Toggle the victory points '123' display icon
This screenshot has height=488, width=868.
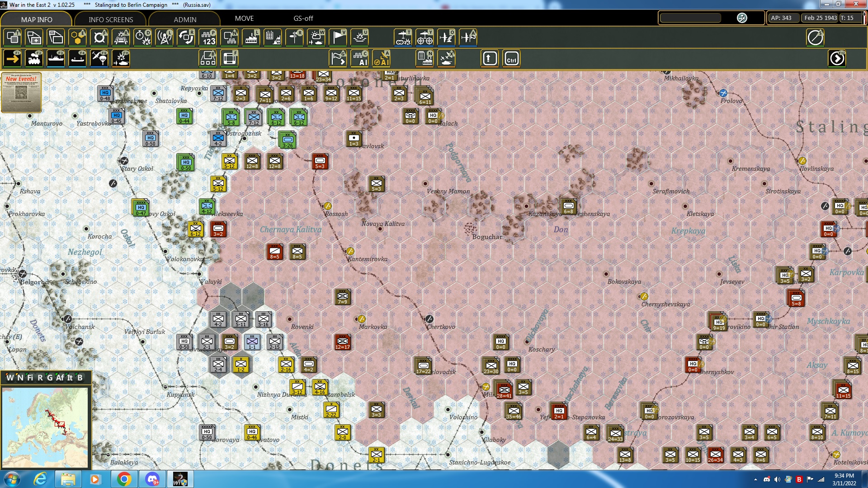[x=208, y=38]
